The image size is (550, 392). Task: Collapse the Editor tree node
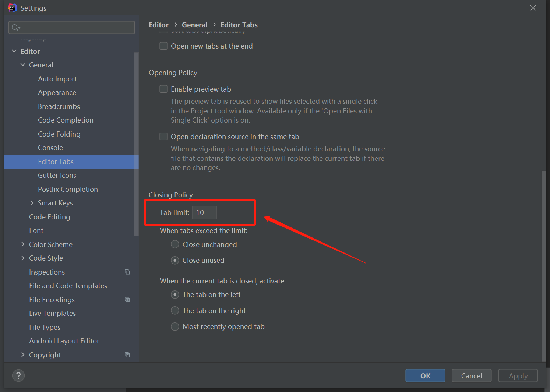click(x=14, y=51)
